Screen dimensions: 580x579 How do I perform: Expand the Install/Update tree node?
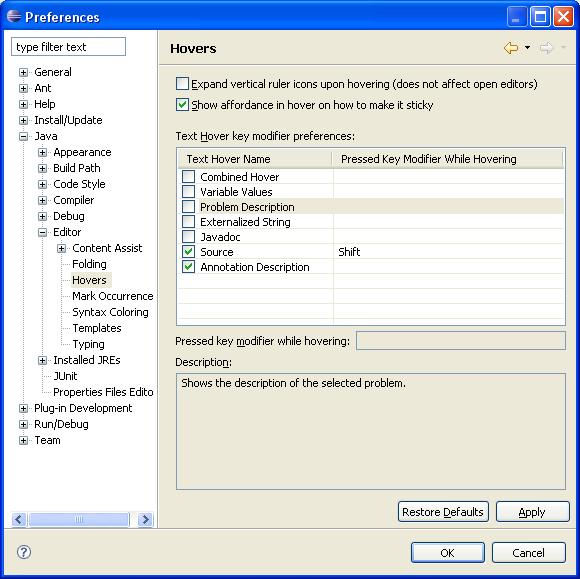tap(23, 120)
